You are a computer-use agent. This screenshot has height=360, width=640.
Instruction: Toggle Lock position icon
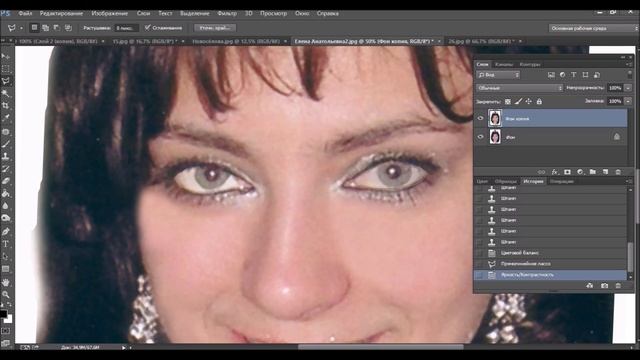pyautogui.click(x=529, y=101)
